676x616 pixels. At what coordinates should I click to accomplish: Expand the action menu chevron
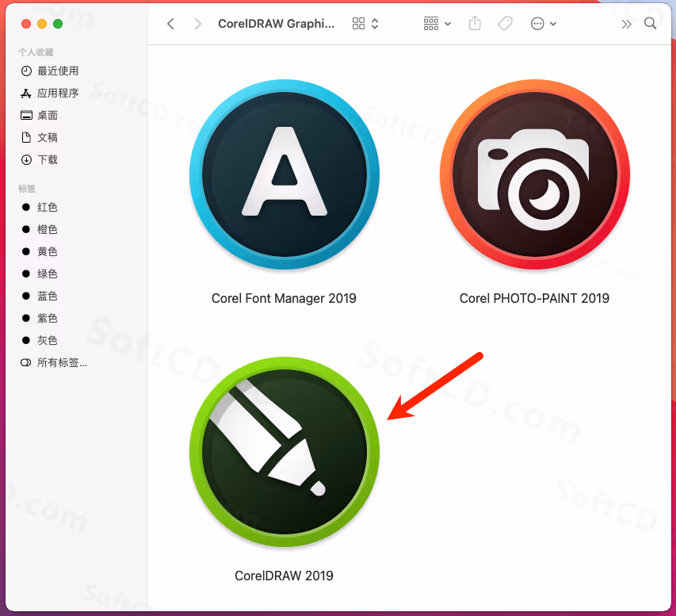tap(553, 24)
